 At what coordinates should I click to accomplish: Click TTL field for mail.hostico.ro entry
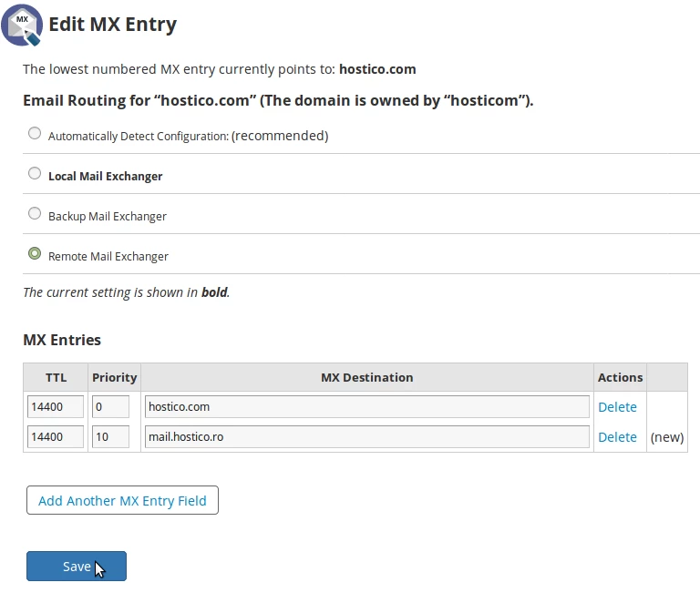tap(56, 436)
